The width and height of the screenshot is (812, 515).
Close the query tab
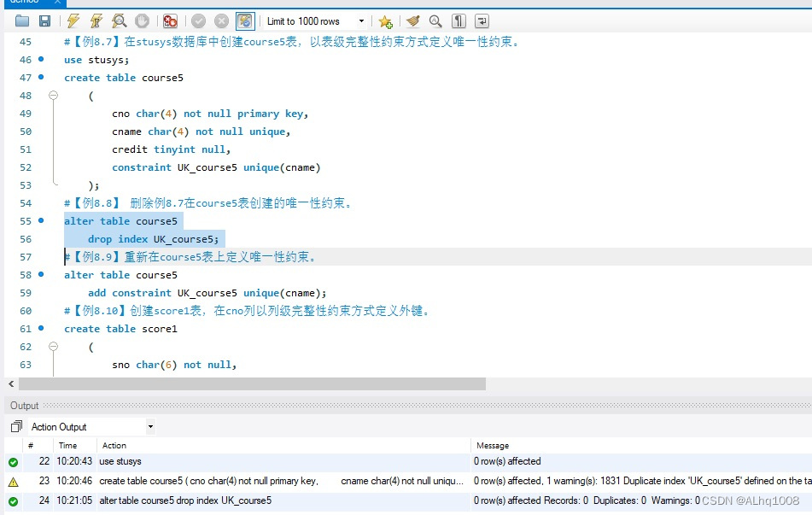pos(57,2)
